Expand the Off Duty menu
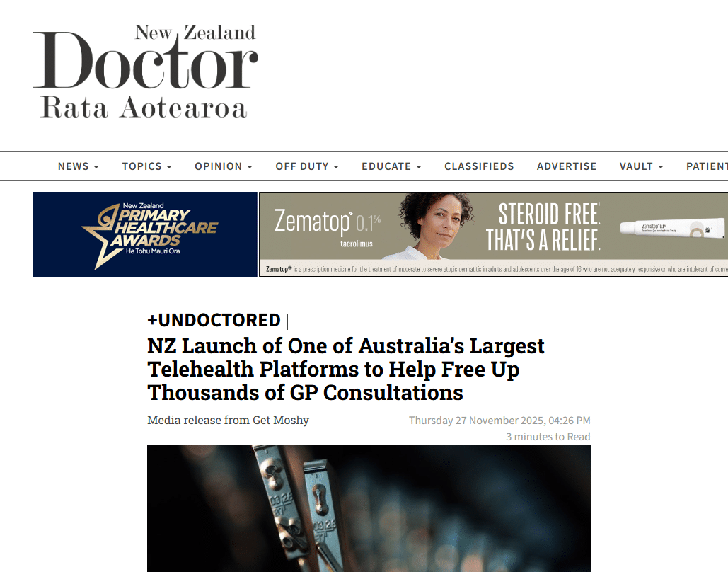The image size is (728, 572). tap(307, 166)
